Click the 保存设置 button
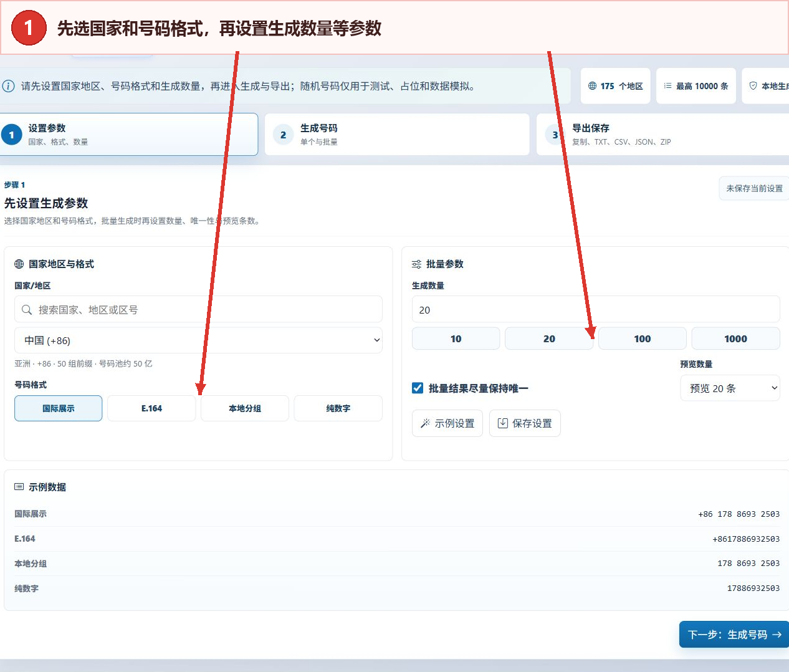789x672 pixels. 525,423
